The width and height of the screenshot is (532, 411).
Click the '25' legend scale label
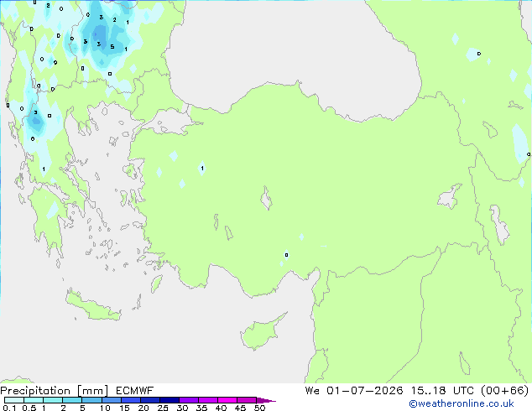click(x=163, y=408)
